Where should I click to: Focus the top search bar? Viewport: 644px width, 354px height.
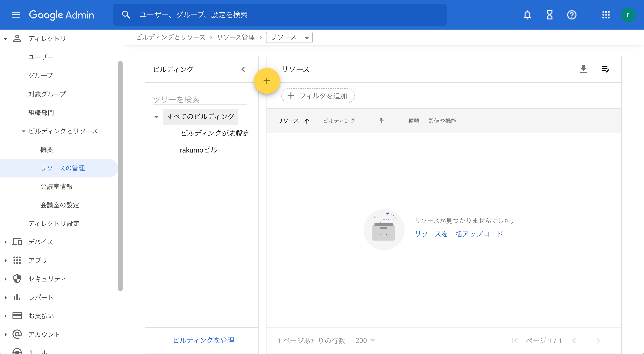[x=280, y=15]
